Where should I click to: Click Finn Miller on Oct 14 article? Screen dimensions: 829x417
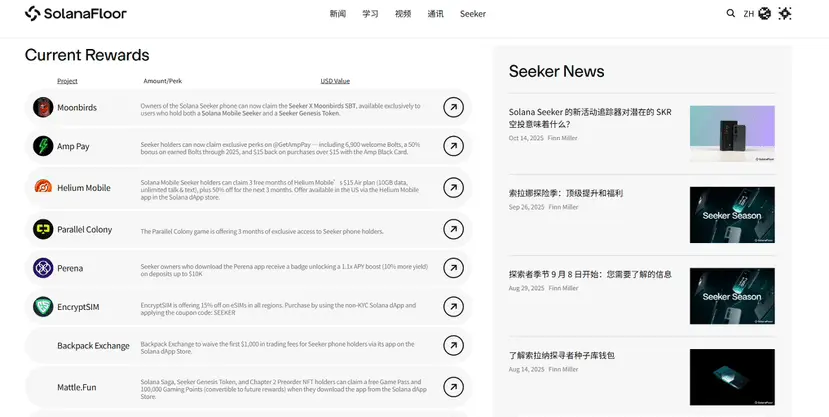point(563,138)
